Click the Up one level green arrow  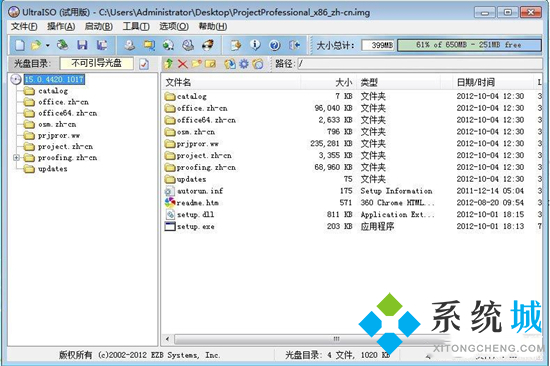click(169, 64)
